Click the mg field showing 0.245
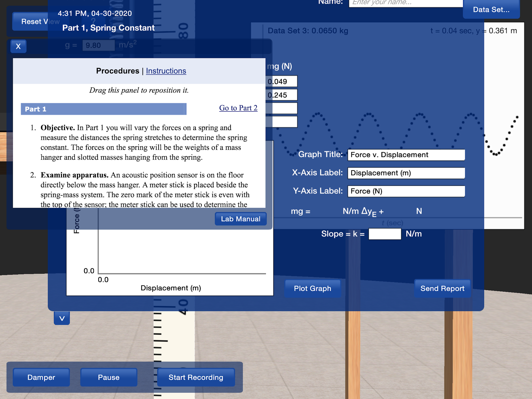 click(281, 95)
